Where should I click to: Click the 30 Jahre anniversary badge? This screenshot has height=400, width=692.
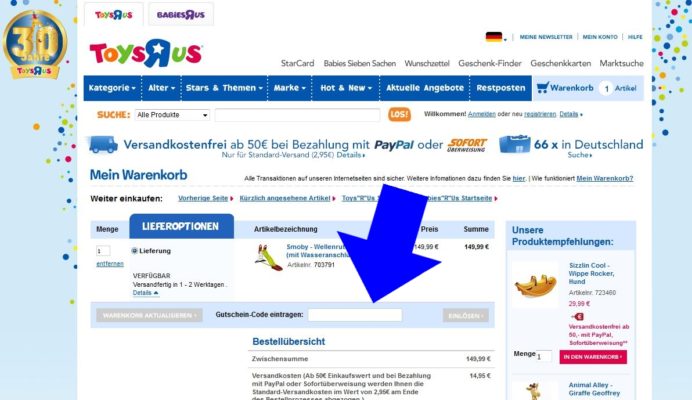35,45
